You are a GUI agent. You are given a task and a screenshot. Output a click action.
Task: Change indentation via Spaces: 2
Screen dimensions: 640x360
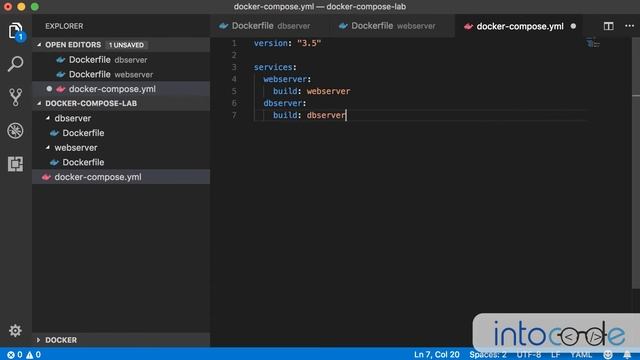click(x=488, y=355)
